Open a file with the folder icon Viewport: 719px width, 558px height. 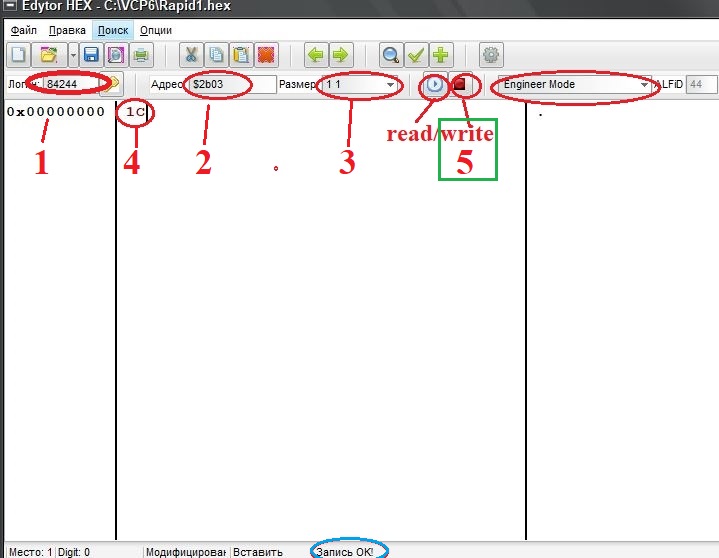(49, 55)
